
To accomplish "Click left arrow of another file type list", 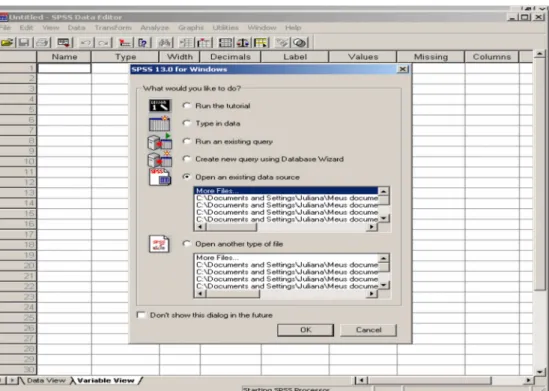I will tap(200, 294).
